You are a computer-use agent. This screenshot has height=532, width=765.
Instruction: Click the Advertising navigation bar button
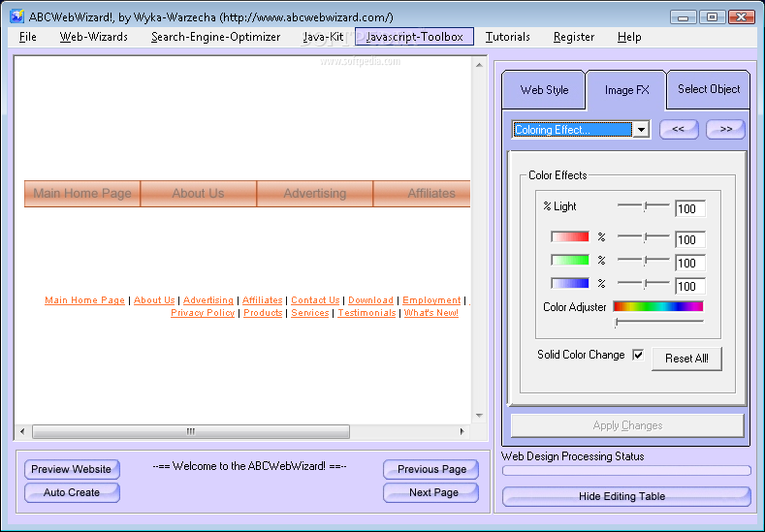click(x=315, y=194)
